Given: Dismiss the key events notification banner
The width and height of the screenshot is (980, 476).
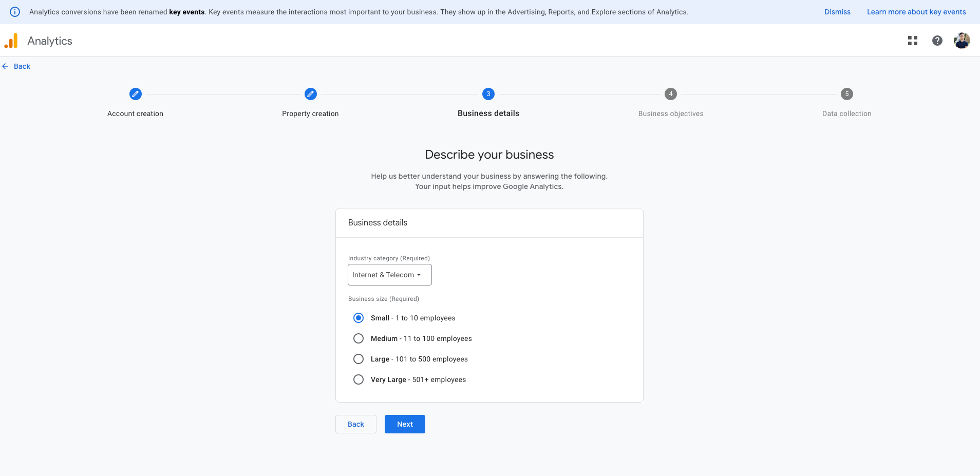Looking at the screenshot, I should 837,12.
